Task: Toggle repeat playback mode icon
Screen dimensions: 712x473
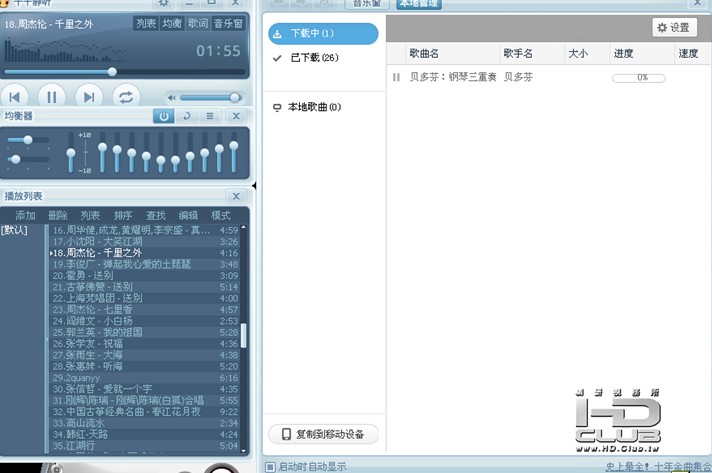Action: coord(126,97)
